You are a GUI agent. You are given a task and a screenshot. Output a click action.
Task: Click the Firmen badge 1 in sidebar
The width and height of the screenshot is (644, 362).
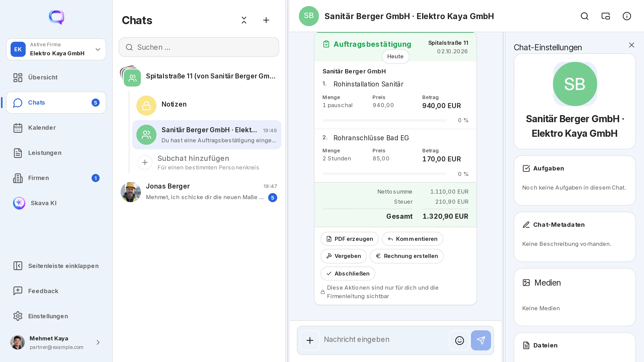click(96, 178)
